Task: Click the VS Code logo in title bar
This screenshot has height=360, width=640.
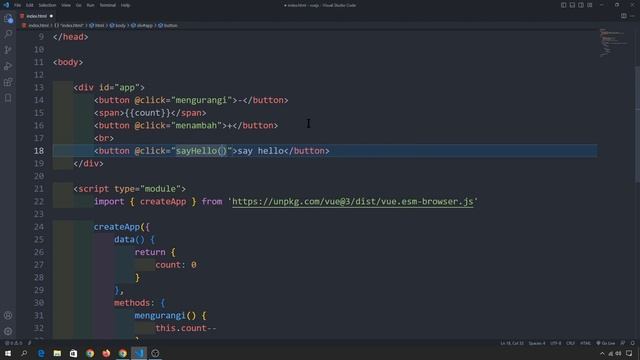Action: pos(6,5)
